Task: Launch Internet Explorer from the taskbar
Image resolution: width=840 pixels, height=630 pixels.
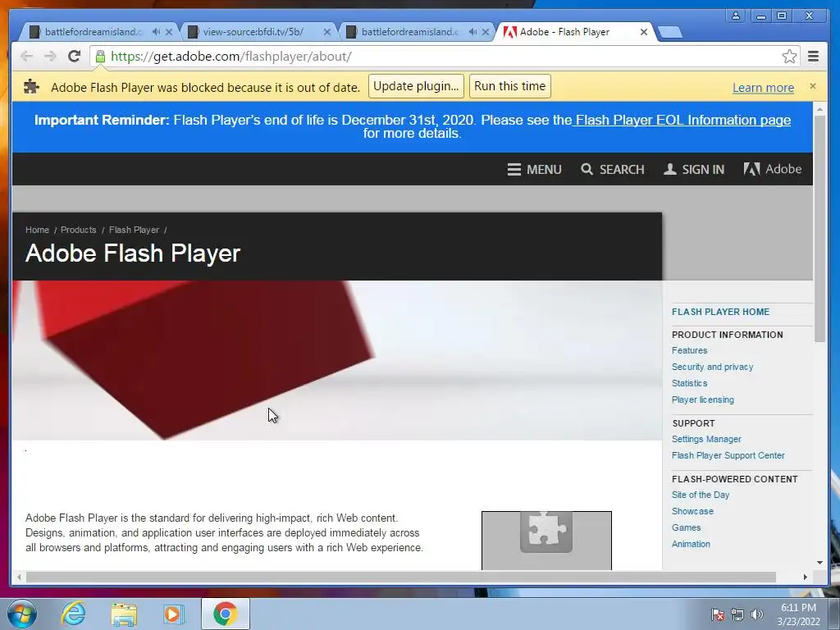Action: coord(73,614)
